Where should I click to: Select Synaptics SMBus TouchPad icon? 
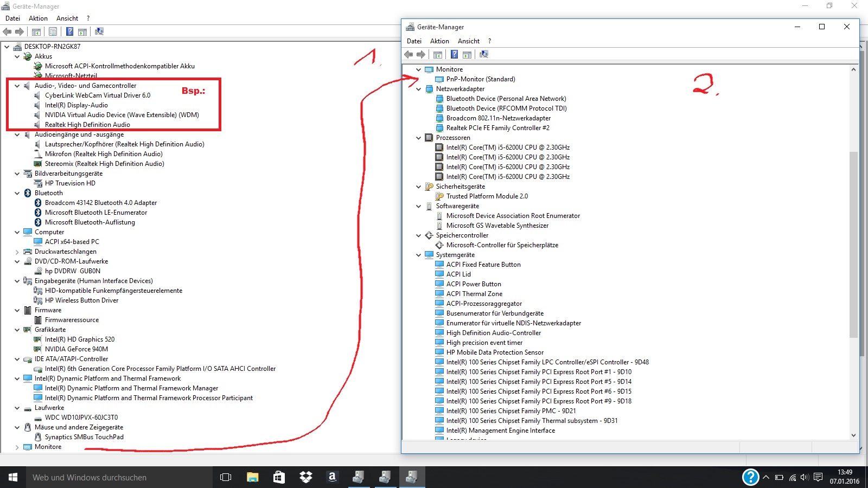tap(38, 437)
